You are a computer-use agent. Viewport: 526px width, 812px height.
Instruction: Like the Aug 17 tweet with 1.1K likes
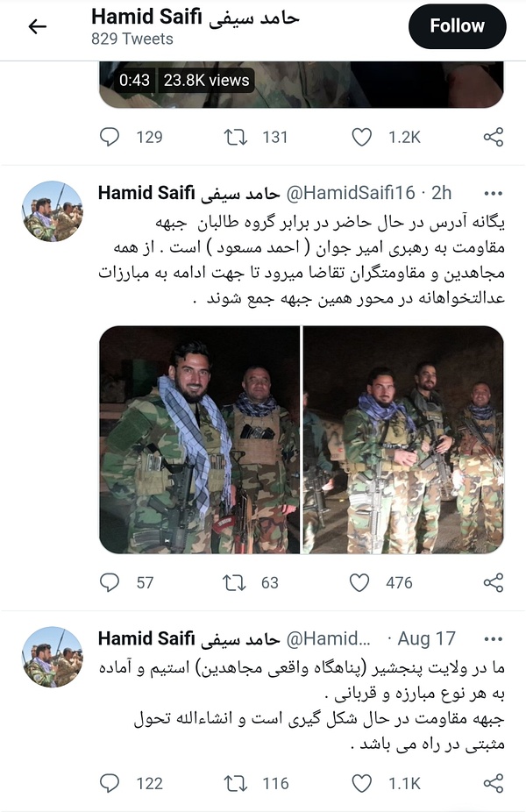361,784
